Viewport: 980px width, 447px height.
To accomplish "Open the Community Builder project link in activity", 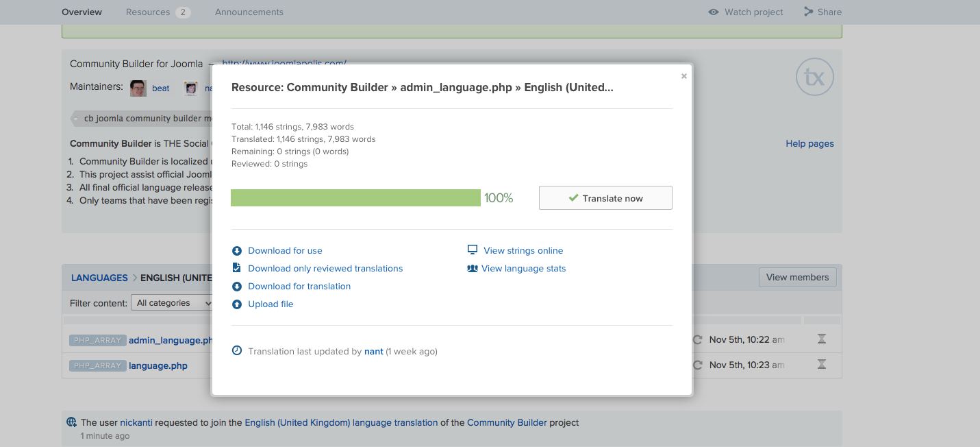I will coord(507,422).
